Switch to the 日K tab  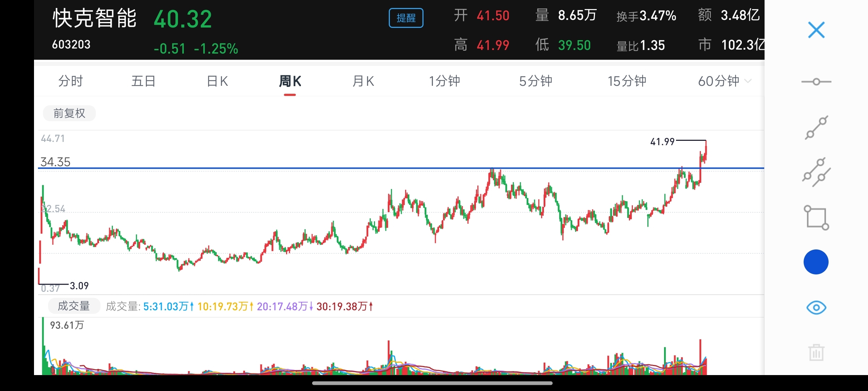[217, 81]
